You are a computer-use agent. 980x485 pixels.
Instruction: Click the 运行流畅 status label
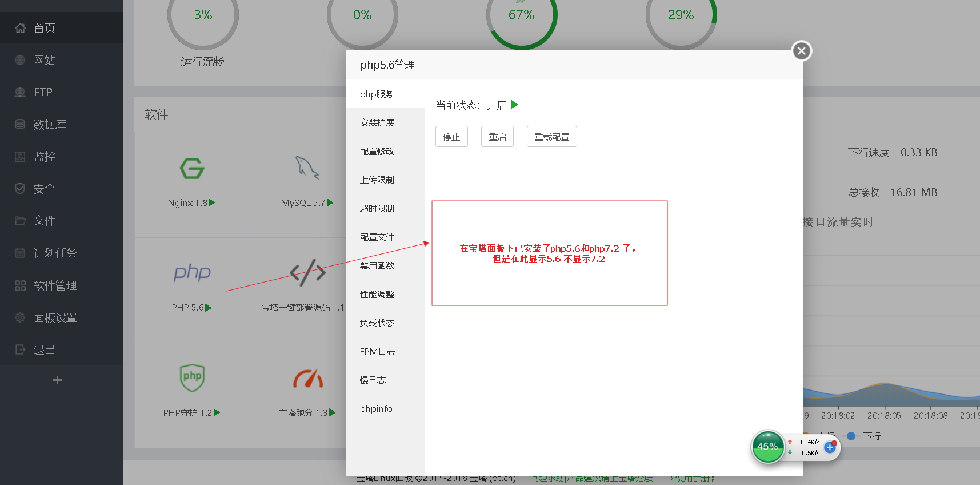(203, 61)
